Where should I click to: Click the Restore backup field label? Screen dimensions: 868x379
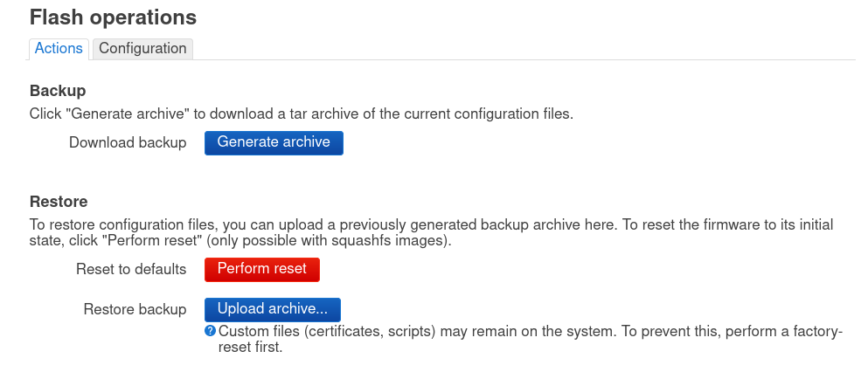[135, 309]
